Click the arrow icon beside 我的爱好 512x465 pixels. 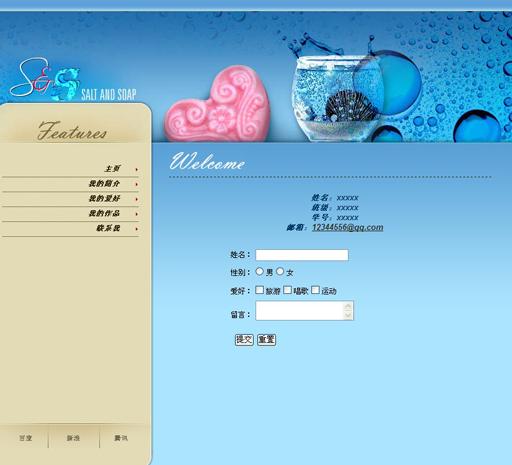(137, 199)
